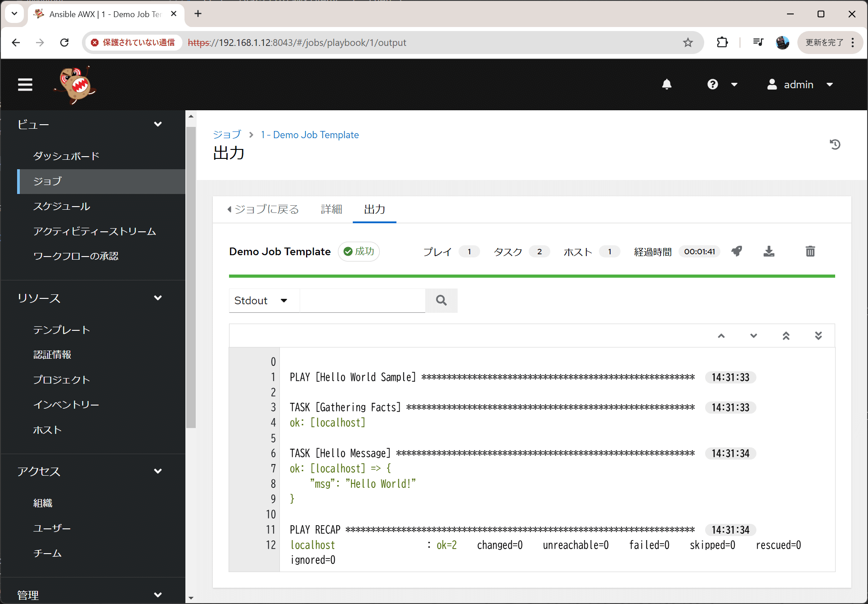View job history with the clock icon
Screen dimensions: 868x604
click(x=836, y=144)
